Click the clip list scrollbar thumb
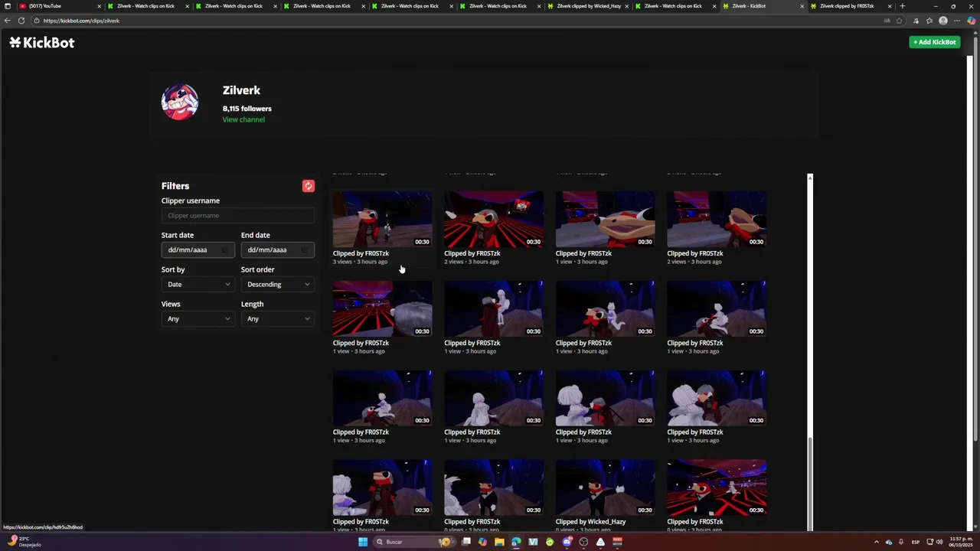This screenshot has width=980, height=551. coord(810,484)
